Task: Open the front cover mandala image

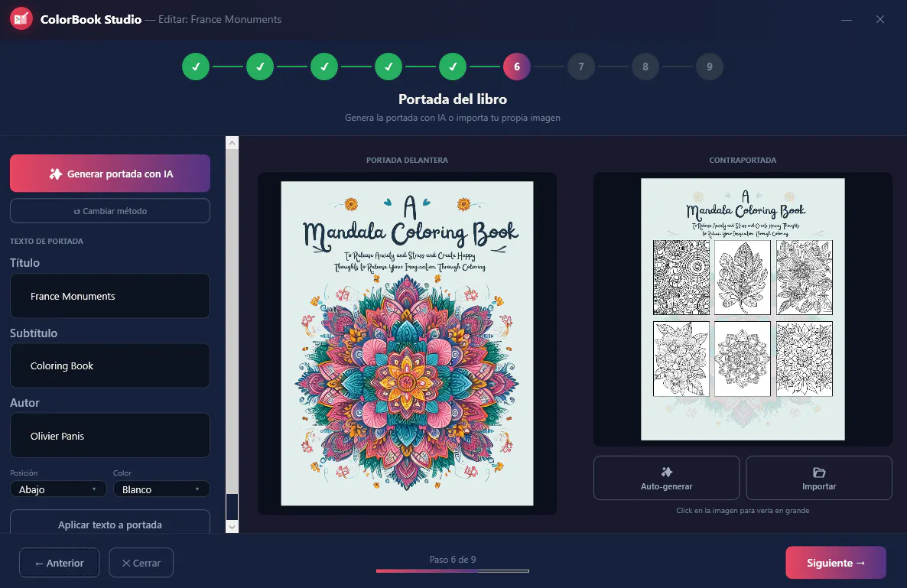Action: coord(407,343)
